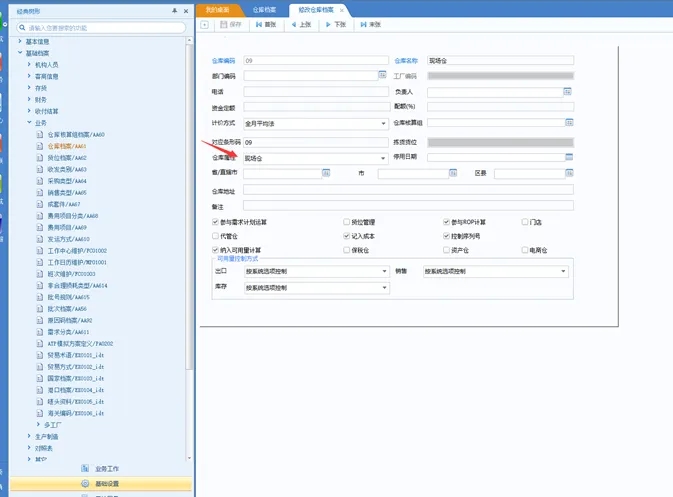Open lookup icon for 部门编码 field
The image size is (673, 497).
(x=382, y=75)
